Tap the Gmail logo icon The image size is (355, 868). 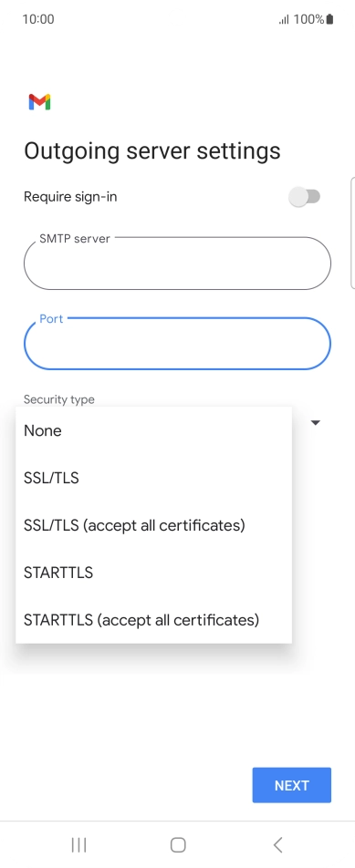40,102
